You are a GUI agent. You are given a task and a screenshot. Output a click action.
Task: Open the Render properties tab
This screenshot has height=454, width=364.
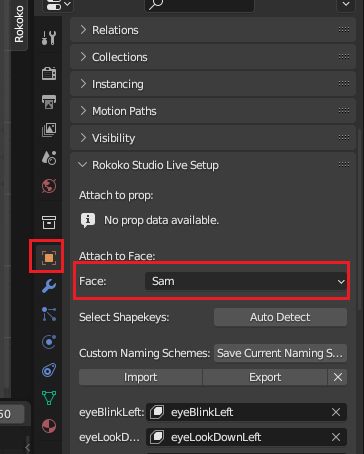49,73
